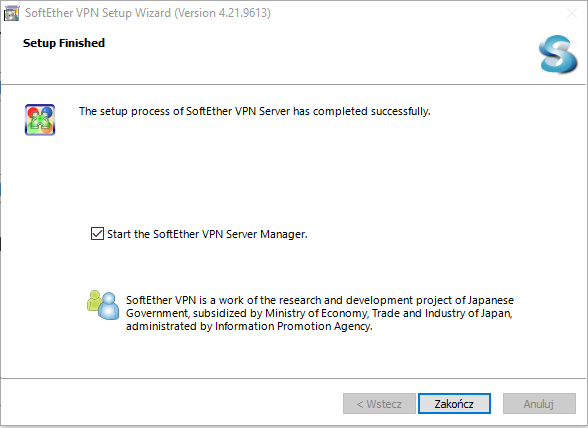Click the Setup Finished heading
The image size is (588, 428).
[64, 43]
